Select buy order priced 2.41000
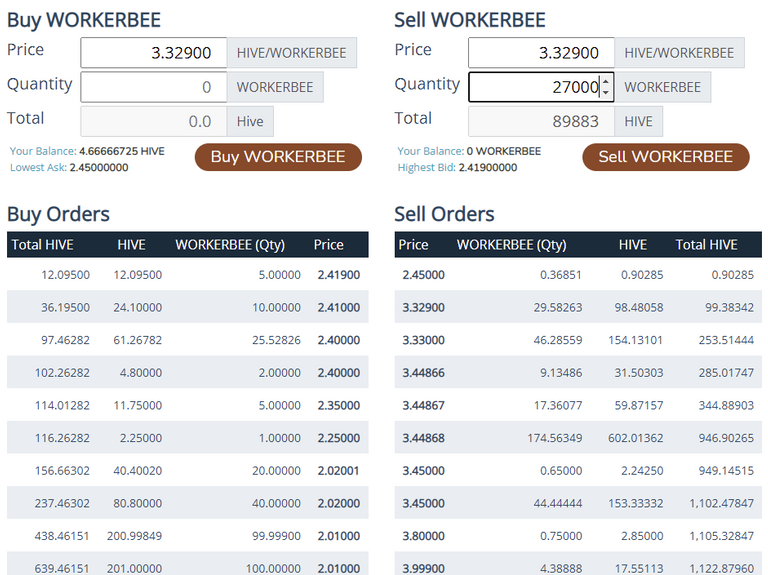Image resolution: width=768 pixels, height=575 pixels. coord(188,307)
